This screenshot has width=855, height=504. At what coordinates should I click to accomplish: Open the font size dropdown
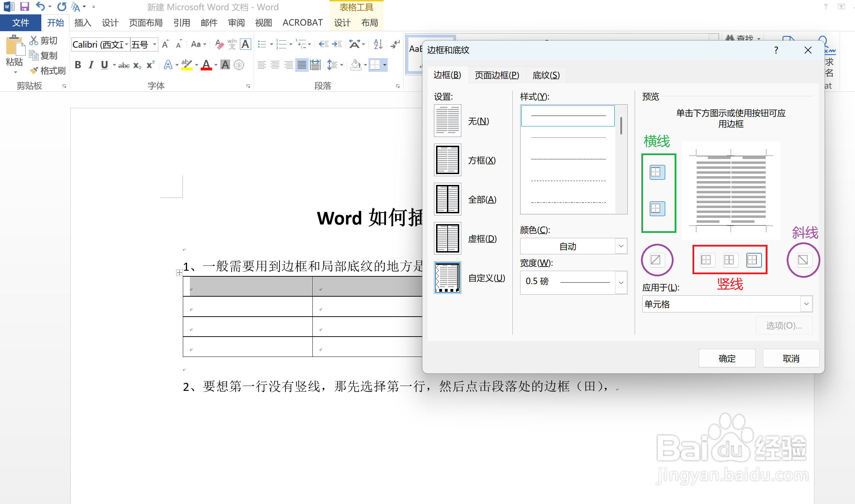click(154, 44)
